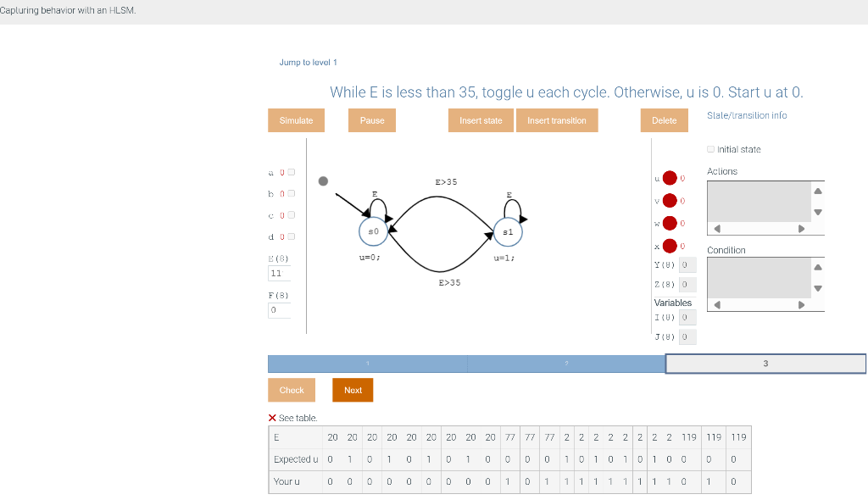This screenshot has height=500, width=868.
Task: Click the E>35 transition arc
Action: point(437,197)
